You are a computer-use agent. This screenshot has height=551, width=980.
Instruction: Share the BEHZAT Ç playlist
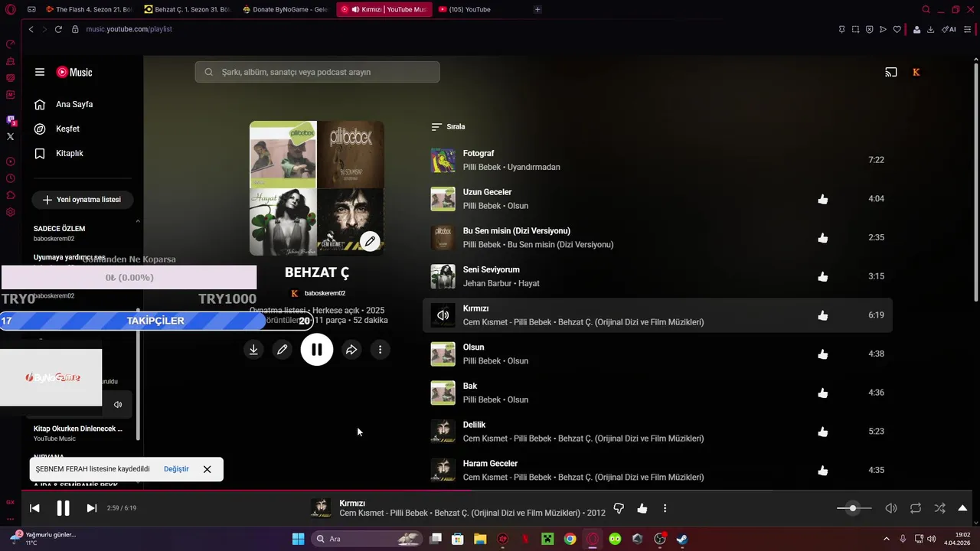click(351, 350)
